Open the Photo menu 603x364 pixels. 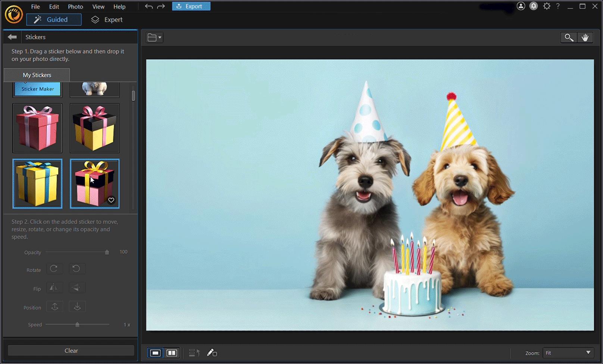75,6
